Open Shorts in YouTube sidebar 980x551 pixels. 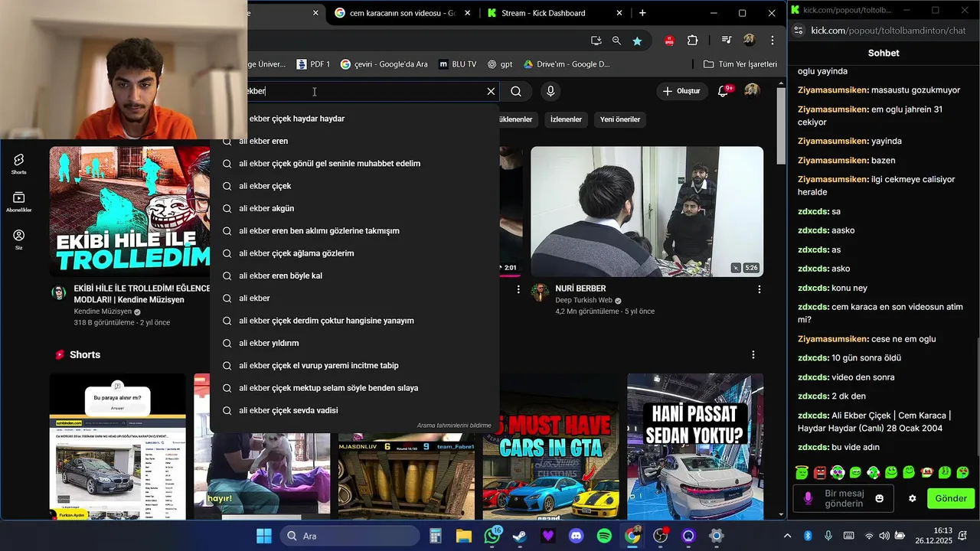click(19, 164)
